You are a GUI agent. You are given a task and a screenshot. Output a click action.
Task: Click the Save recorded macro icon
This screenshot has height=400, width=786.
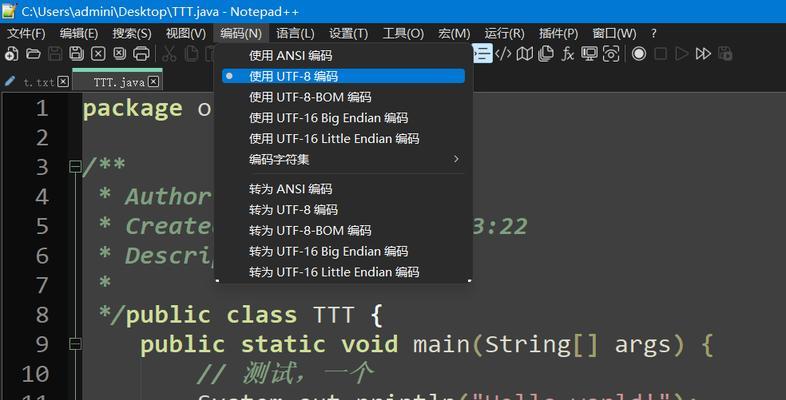pos(725,54)
